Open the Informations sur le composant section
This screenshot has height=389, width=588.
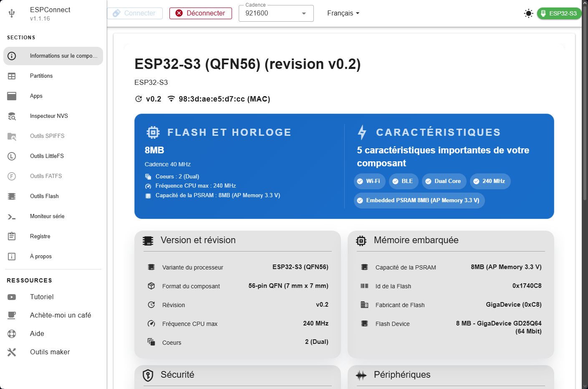point(53,56)
